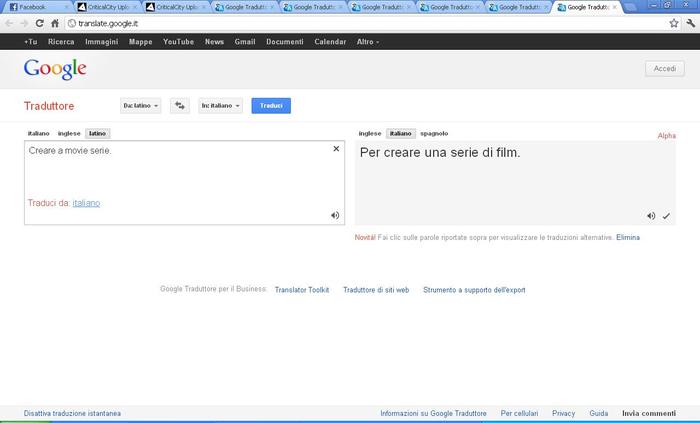The width and height of the screenshot is (700, 423).
Task: Open +Tu in the Google bar
Action: [x=30, y=41]
